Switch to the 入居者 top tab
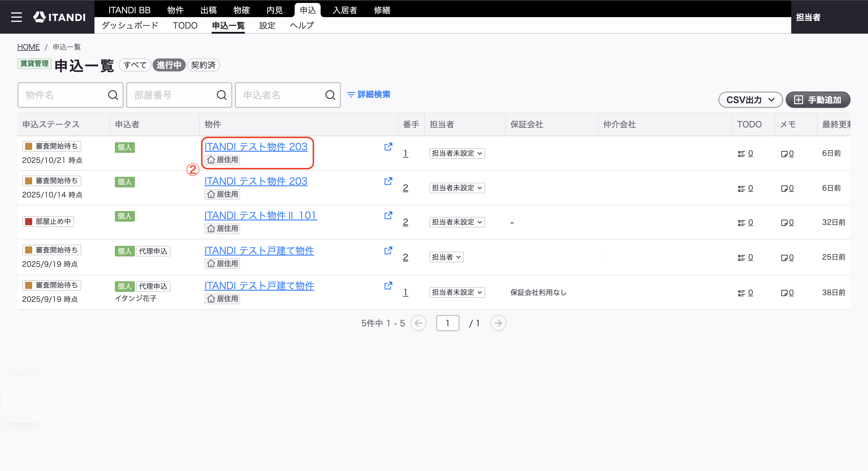The image size is (868, 471). pos(345,10)
